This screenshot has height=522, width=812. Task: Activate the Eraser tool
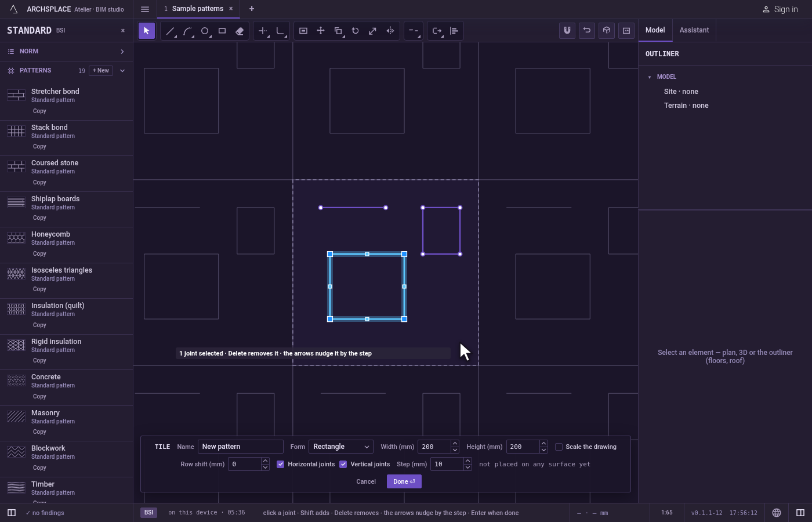tap(240, 31)
